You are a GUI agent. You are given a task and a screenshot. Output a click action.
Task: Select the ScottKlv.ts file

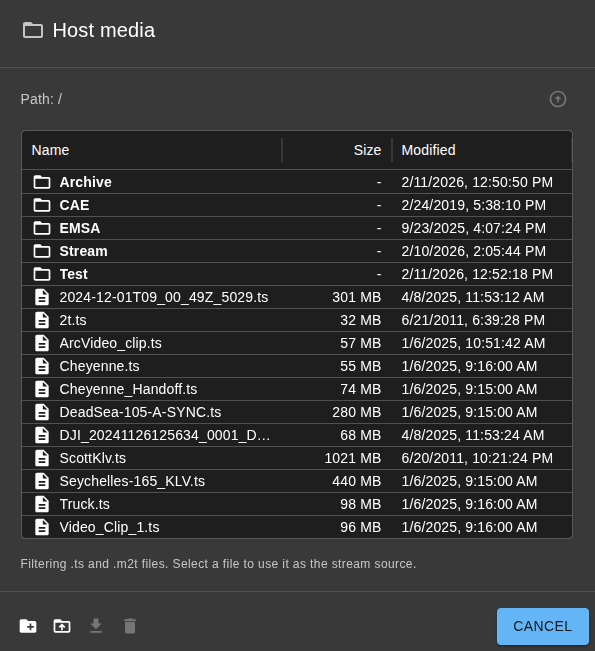tap(297, 458)
